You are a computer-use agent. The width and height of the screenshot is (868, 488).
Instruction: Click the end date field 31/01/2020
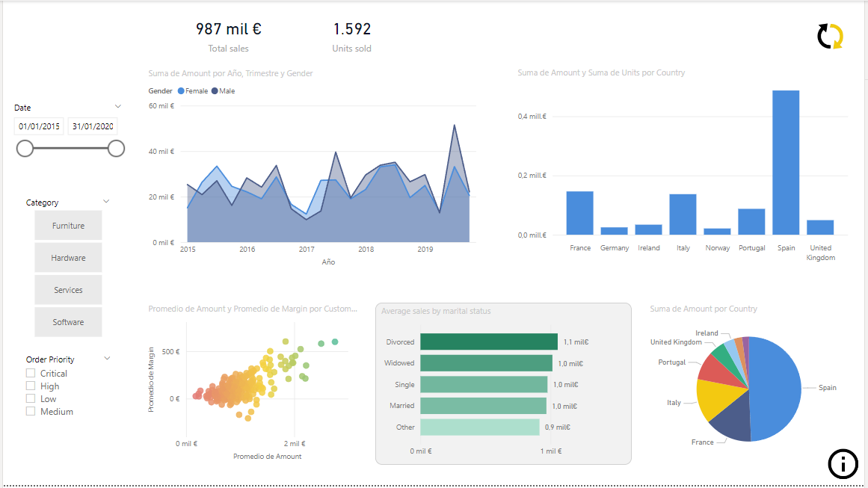(93, 126)
